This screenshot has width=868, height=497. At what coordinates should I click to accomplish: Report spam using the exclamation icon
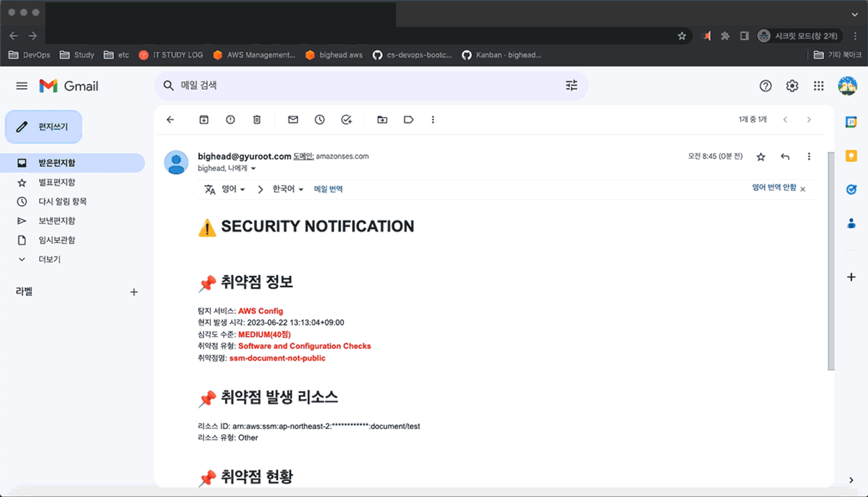(230, 120)
